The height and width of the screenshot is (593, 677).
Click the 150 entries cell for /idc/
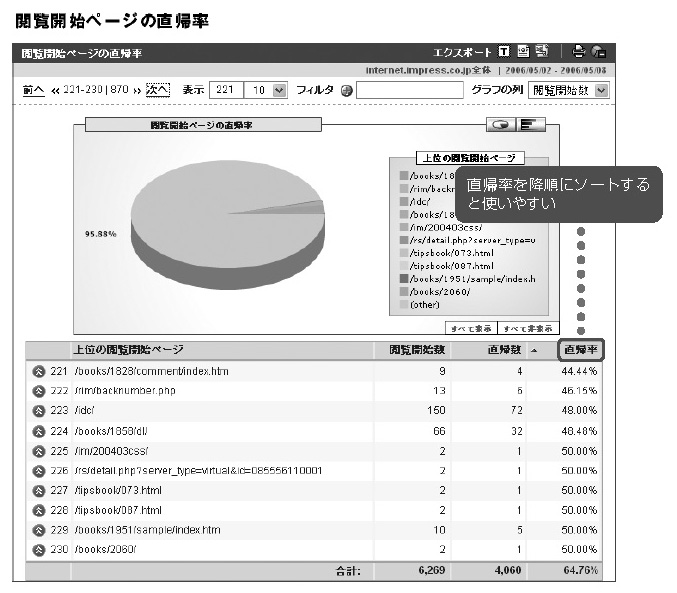[x=437, y=411]
